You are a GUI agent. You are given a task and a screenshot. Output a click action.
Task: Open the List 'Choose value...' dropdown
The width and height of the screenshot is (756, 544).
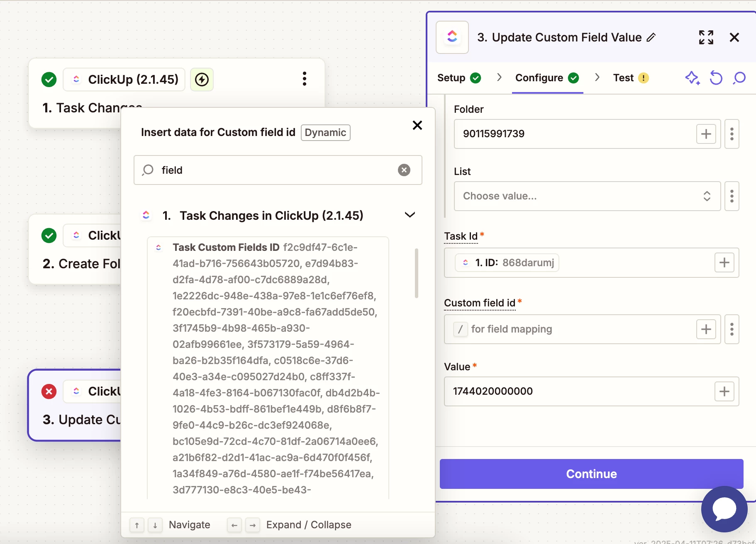pyautogui.click(x=587, y=196)
